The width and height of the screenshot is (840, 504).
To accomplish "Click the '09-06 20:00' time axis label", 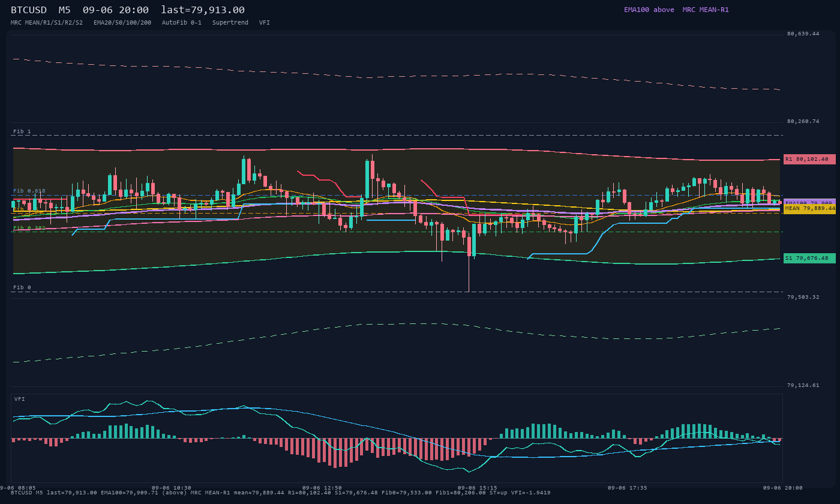I will coord(783,488).
